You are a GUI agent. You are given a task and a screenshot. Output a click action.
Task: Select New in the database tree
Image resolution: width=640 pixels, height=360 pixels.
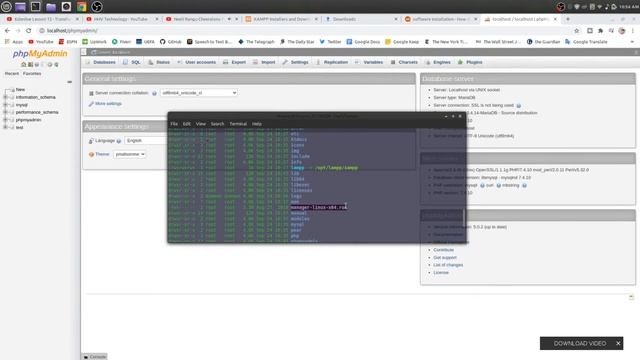[x=20, y=89]
